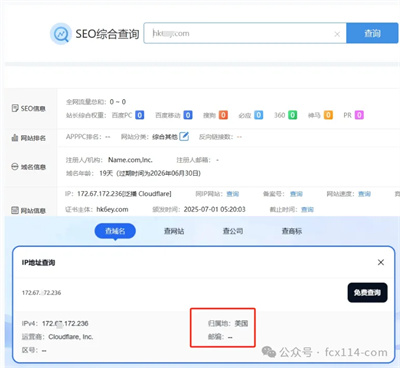The image size is (400, 368).
Task: Open the SEO信息 sidebar icon
Action: (x=15, y=108)
